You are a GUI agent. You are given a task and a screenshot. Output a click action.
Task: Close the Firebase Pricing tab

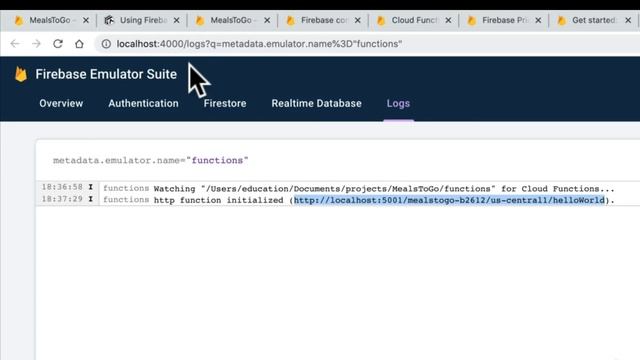click(538, 20)
